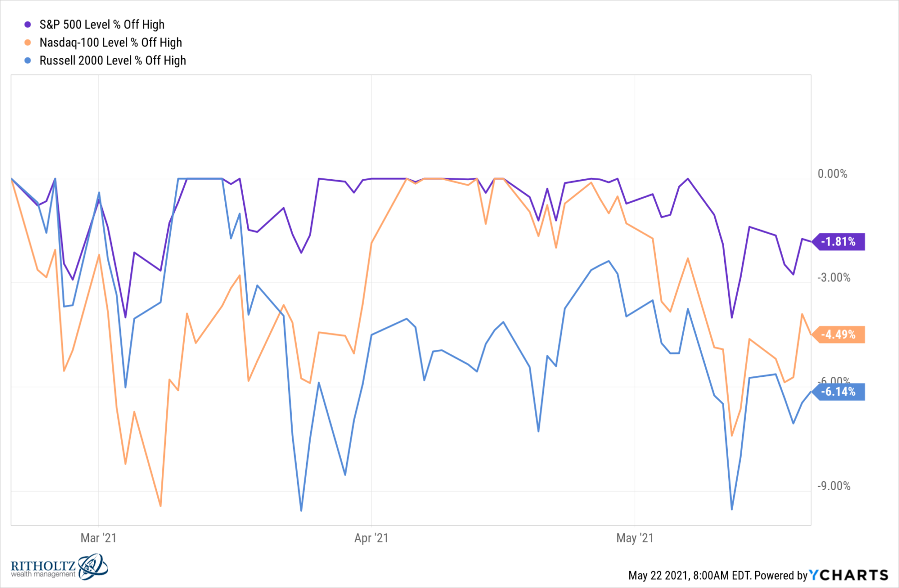The width and height of the screenshot is (899, 588).
Task: Click the blue Russell 2000 legend dot
Action: tap(28, 60)
